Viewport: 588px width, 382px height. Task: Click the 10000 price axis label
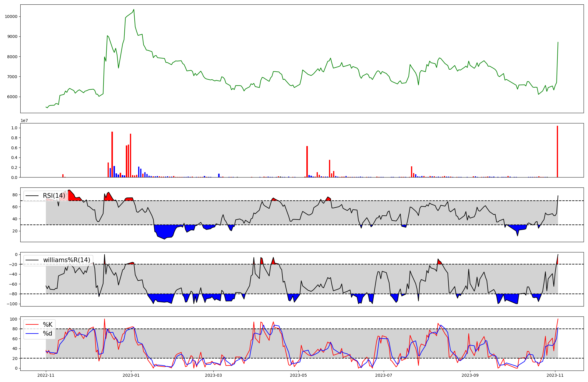tap(11, 17)
